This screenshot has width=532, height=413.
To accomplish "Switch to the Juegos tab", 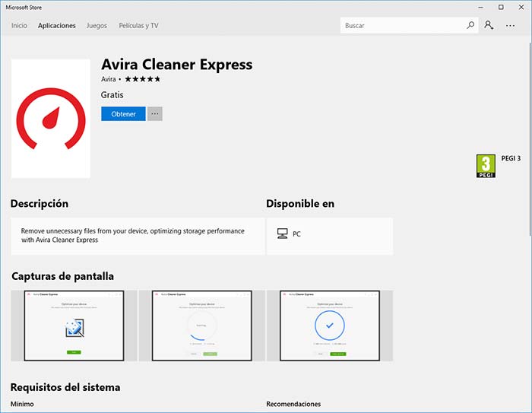I will [97, 25].
